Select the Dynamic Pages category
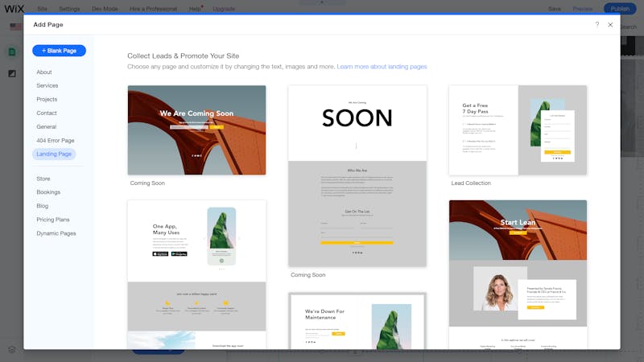The height and width of the screenshot is (362, 644). point(56,233)
